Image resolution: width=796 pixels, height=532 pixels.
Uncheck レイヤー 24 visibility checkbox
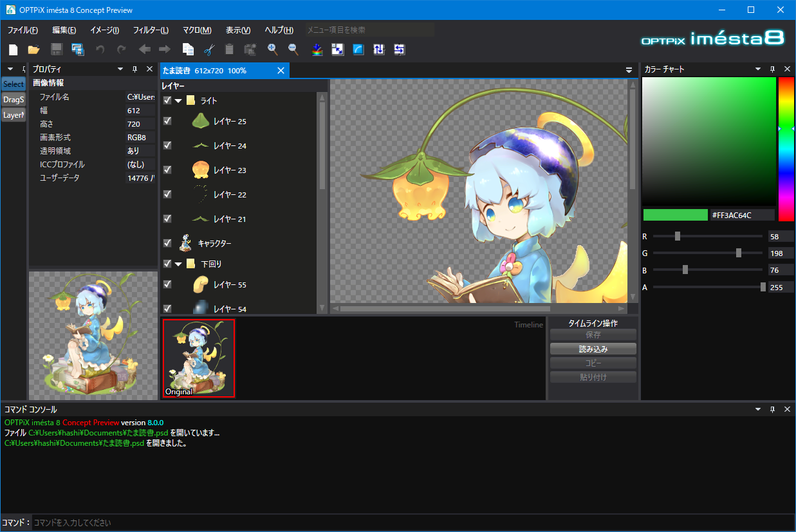point(167,145)
